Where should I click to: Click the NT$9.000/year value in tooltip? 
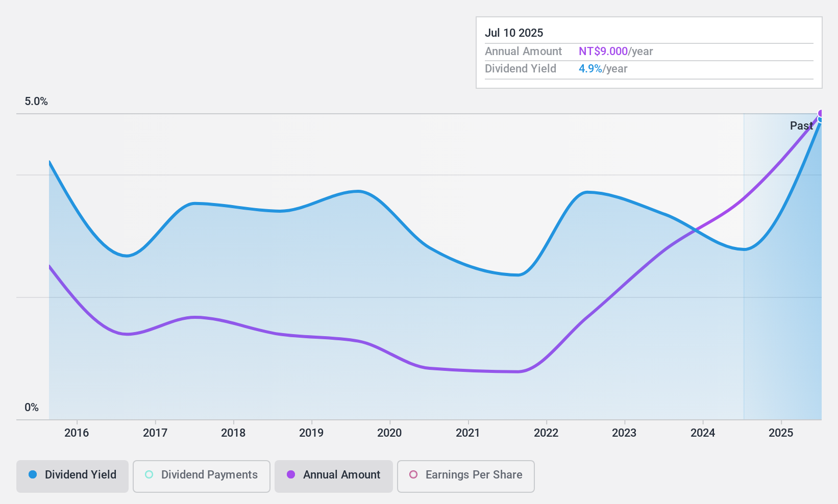[x=616, y=52]
